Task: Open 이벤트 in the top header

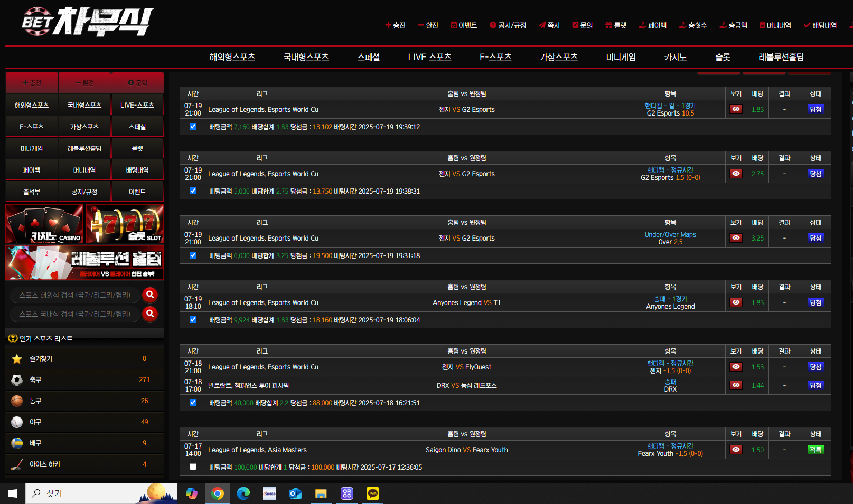Action: [463, 25]
